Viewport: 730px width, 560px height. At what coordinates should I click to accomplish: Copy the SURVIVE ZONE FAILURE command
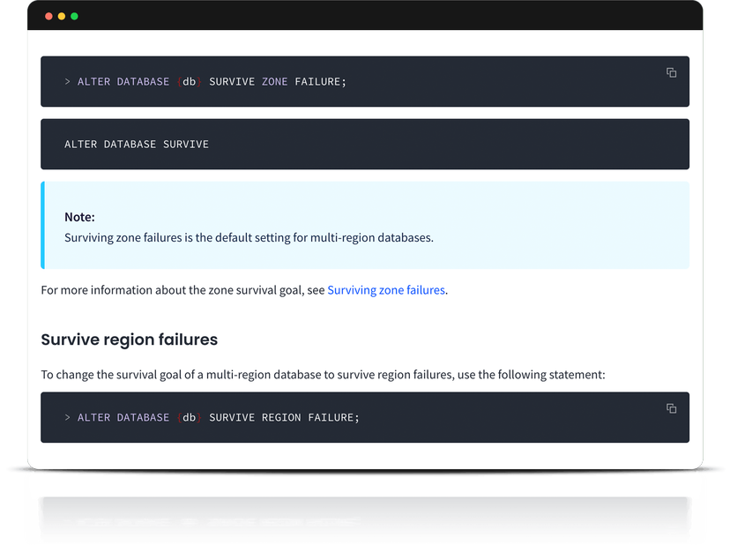671,72
